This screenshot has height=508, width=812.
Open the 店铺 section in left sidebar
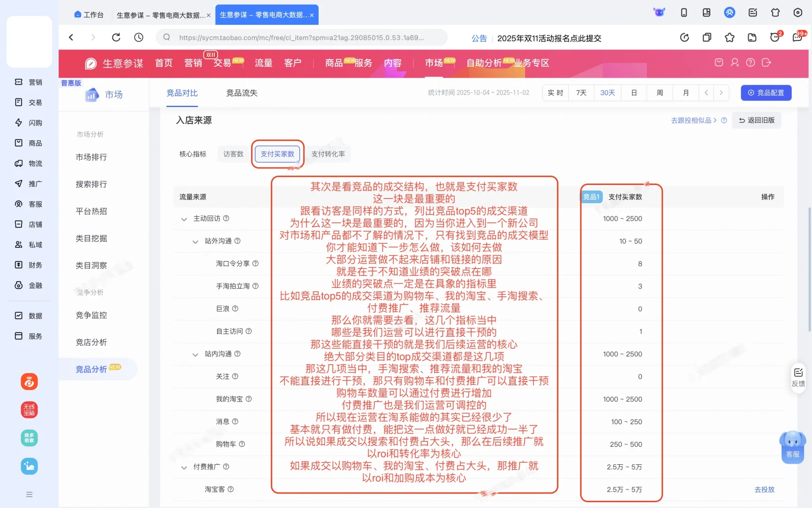click(x=29, y=224)
